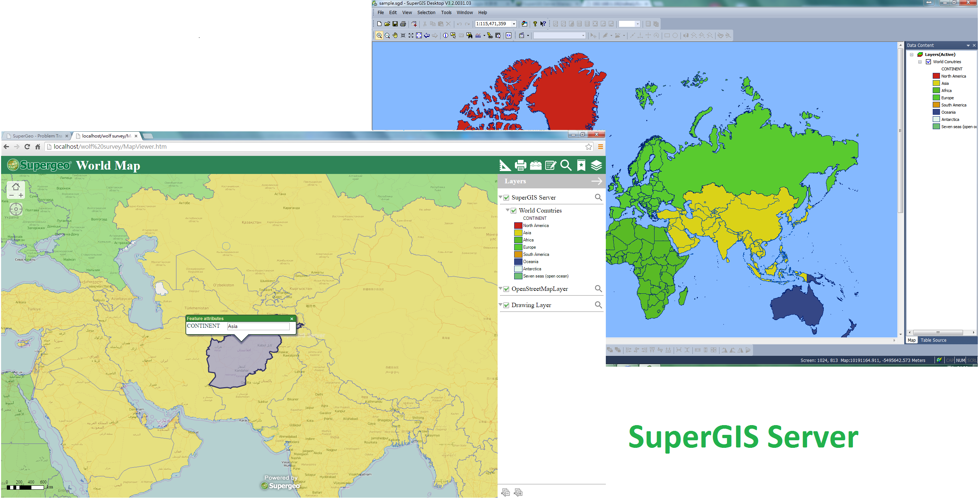Open the empty layer combo box on tools toolbar
The height and width of the screenshot is (498, 980).
[x=559, y=35]
